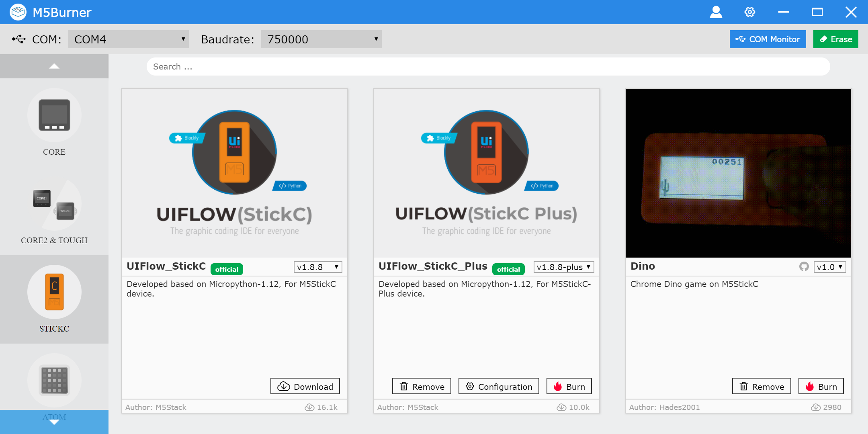Open UIFlow_StickC version v1.8.8 dropdown
Screen dimensions: 868x434
tap(317, 267)
